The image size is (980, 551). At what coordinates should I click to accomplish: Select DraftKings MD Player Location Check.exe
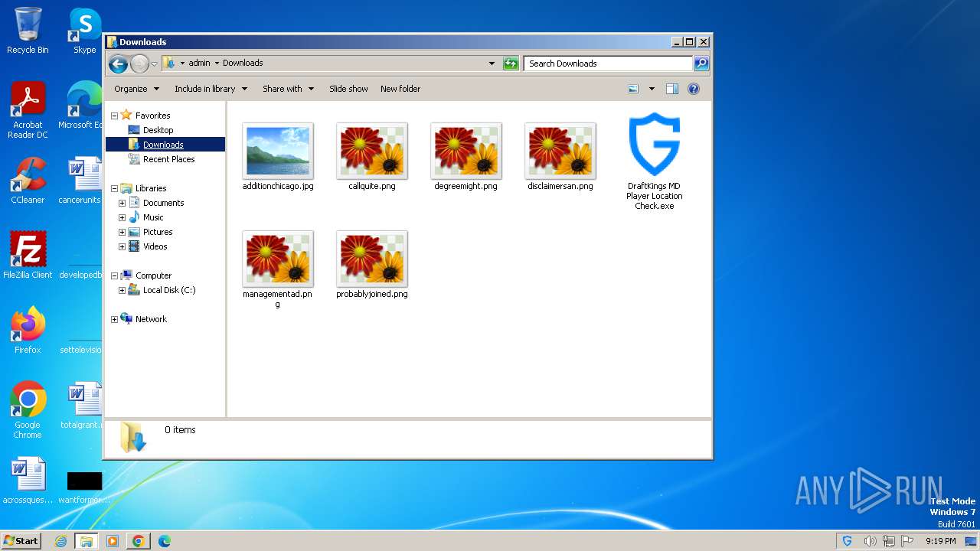pyautogui.click(x=655, y=161)
